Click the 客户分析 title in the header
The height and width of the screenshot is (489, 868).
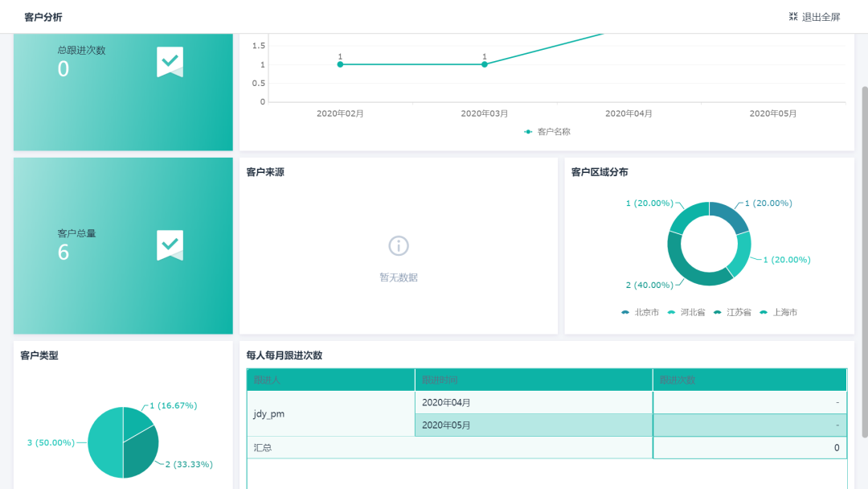coord(41,16)
